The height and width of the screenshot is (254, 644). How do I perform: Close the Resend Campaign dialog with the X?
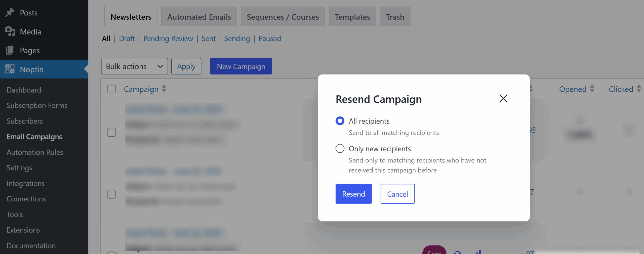pos(503,98)
